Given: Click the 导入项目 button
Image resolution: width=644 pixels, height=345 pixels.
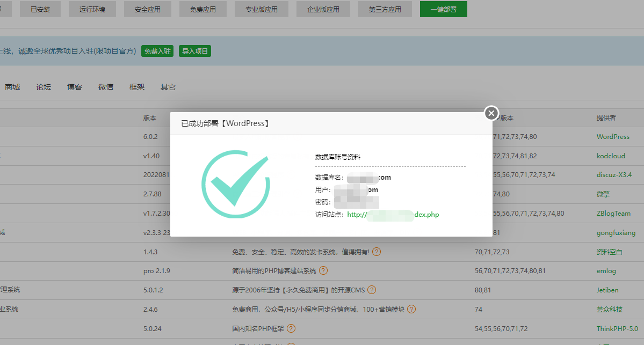Looking at the screenshot, I should pyautogui.click(x=194, y=52).
